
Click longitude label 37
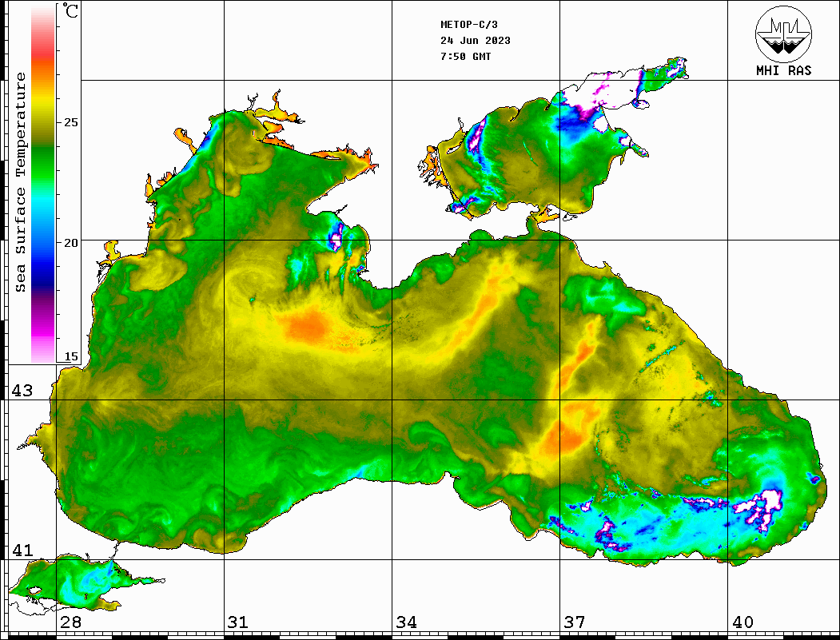pyautogui.click(x=575, y=622)
